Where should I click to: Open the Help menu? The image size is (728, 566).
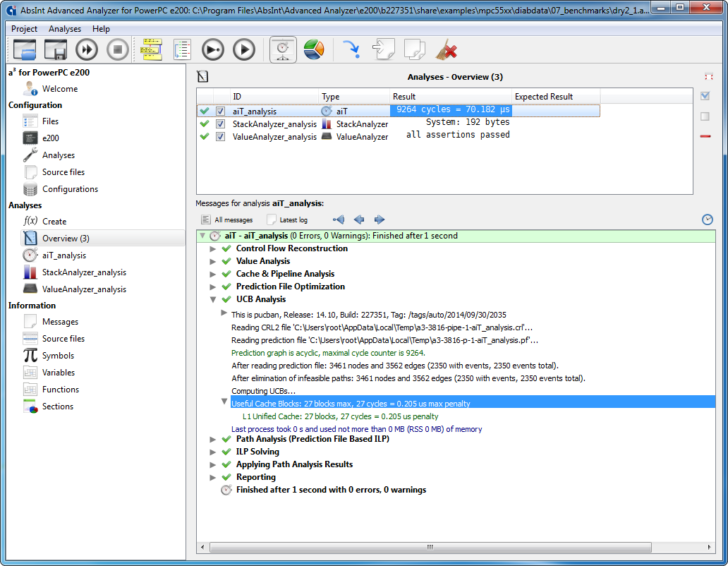tap(101, 29)
